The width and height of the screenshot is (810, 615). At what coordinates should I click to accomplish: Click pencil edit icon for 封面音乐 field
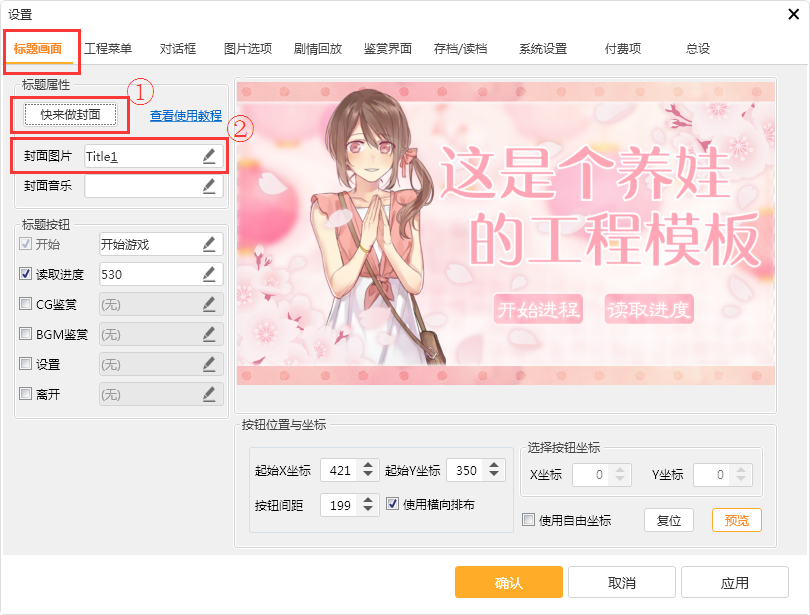click(x=209, y=186)
